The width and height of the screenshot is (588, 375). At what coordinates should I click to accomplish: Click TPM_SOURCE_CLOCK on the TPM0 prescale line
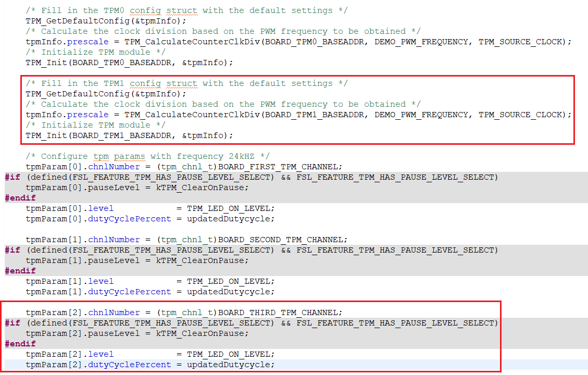522,42
